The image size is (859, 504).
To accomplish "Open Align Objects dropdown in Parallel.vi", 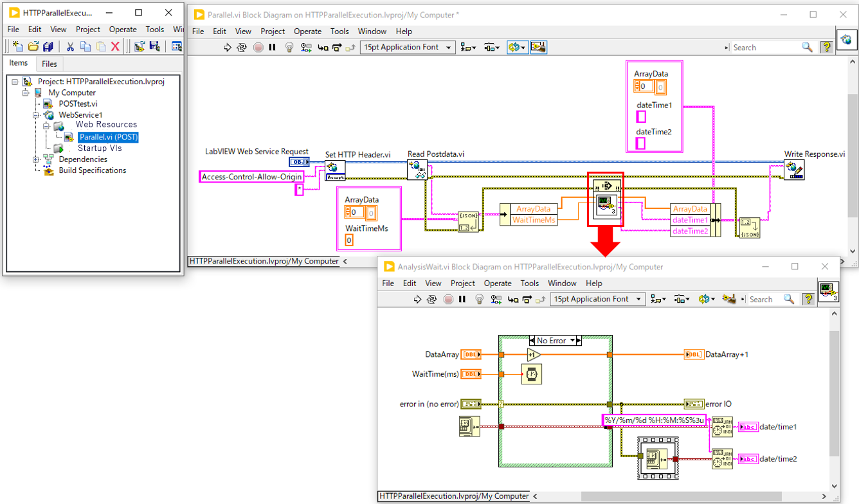I will [469, 47].
